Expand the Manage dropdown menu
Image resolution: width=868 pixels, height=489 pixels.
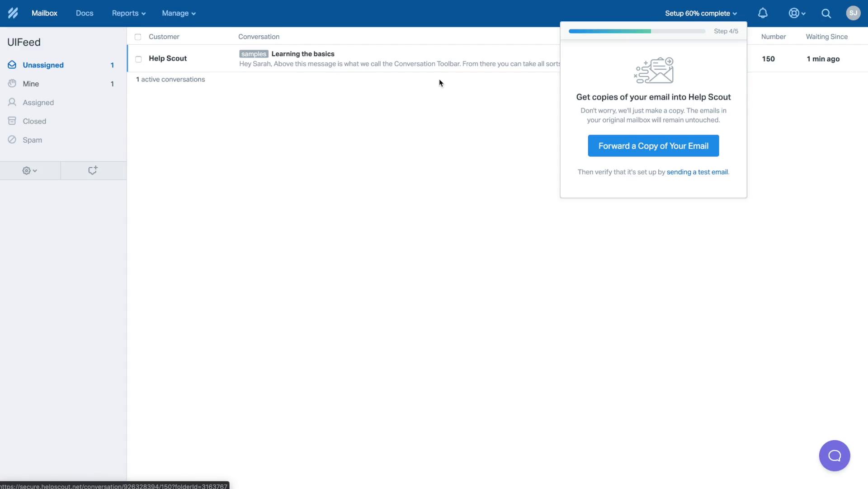(x=179, y=13)
